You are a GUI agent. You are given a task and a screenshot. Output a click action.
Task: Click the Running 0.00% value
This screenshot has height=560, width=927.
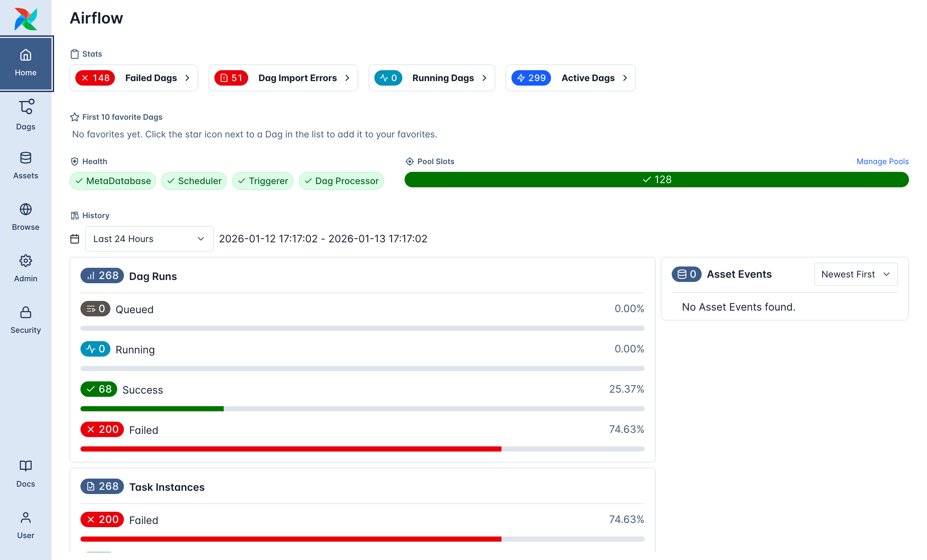(x=629, y=349)
